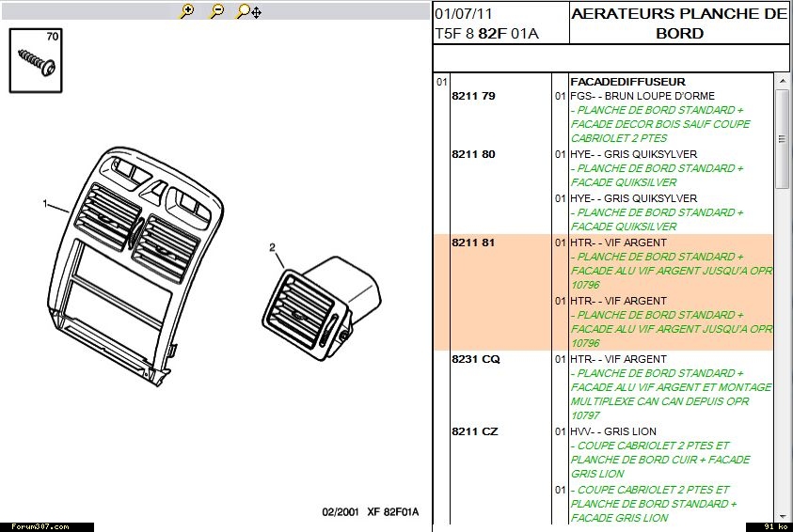793x532 pixels.
Task: Click the FACADEDIFFUSEUR heading row
Action: click(x=627, y=82)
